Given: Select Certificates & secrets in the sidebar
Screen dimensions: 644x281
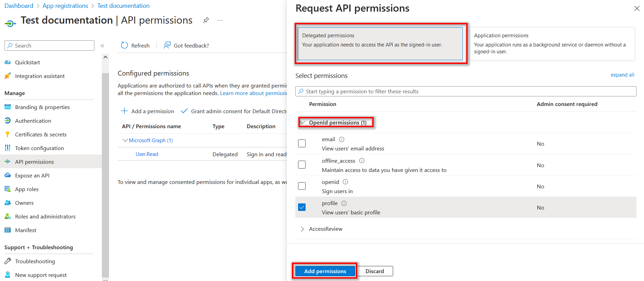Looking at the screenshot, I should point(41,134).
